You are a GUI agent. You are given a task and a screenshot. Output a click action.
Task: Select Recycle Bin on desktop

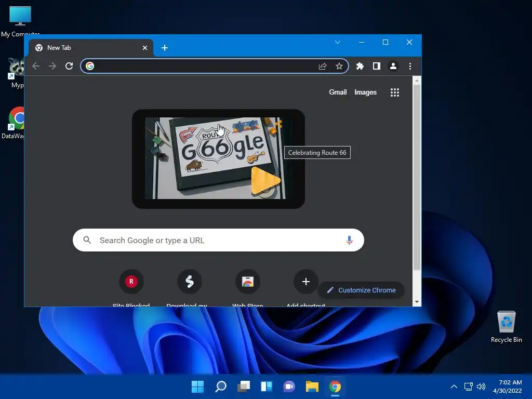506,327
